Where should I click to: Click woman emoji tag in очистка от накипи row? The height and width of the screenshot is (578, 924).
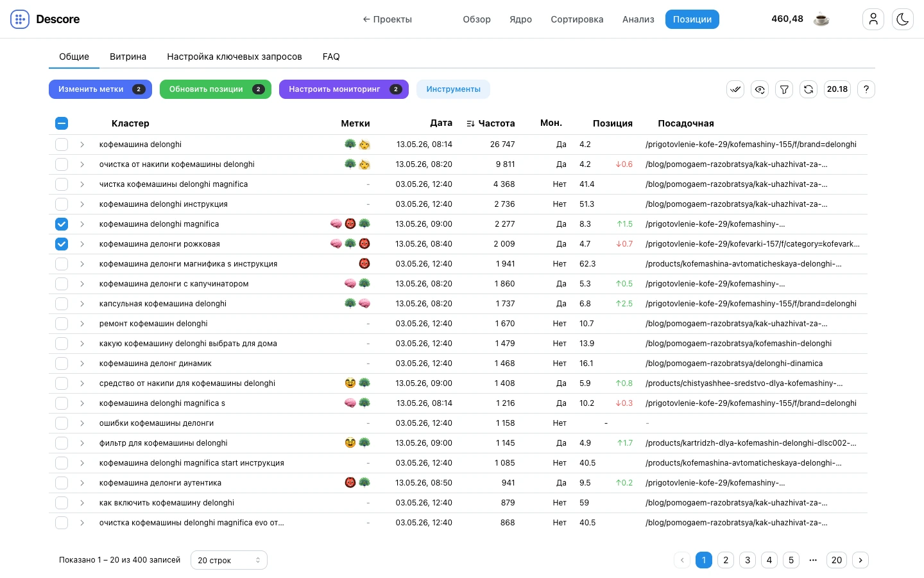coord(364,164)
